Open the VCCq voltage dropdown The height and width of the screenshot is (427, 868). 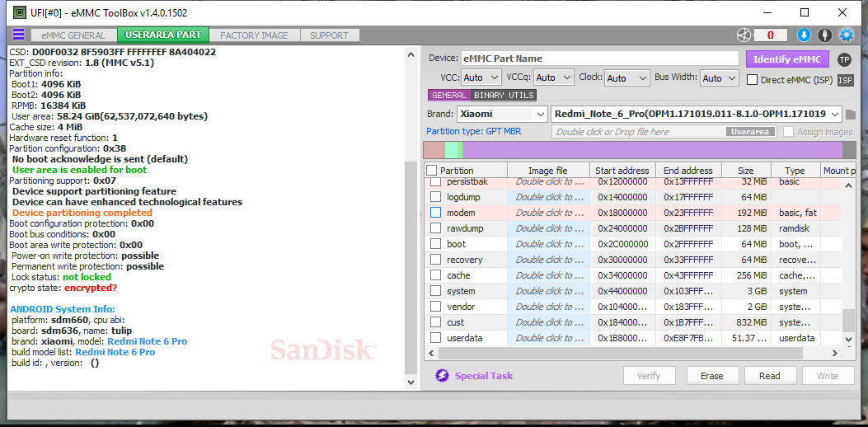554,78
